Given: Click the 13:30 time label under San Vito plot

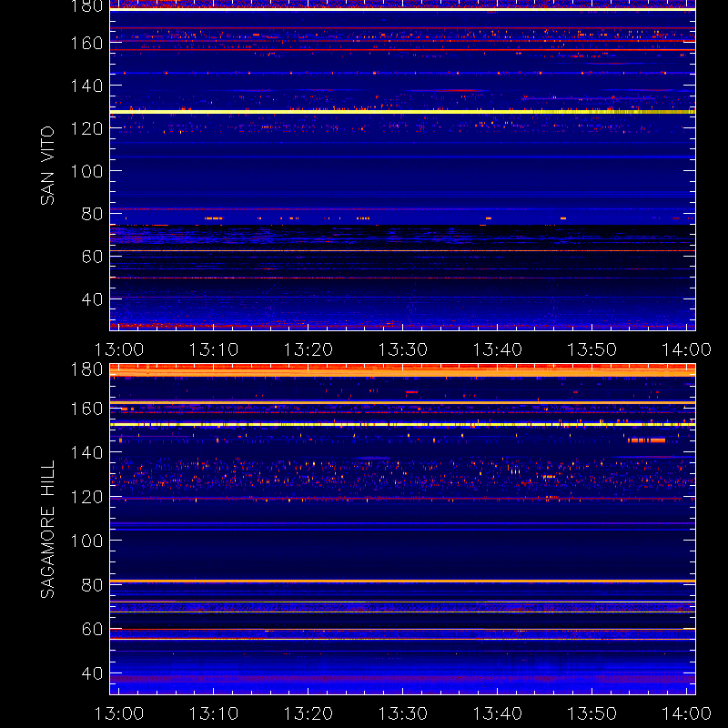Looking at the screenshot, I should click(402, 349).
